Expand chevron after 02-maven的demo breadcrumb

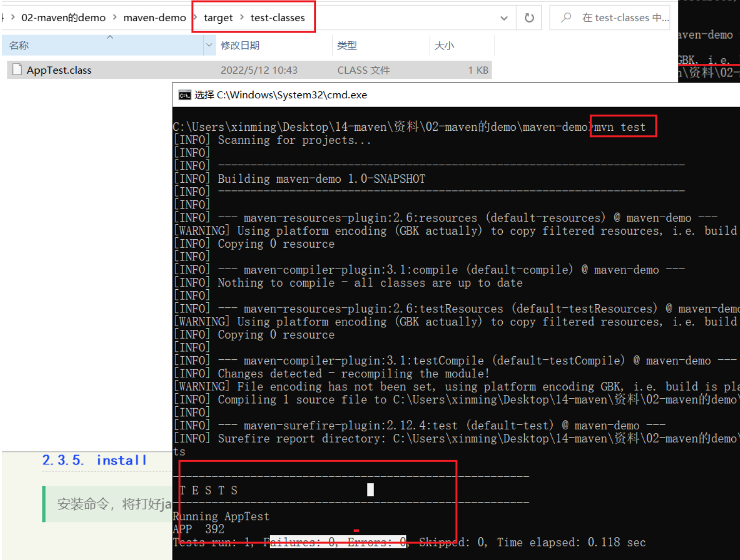[x=114, y=17]
